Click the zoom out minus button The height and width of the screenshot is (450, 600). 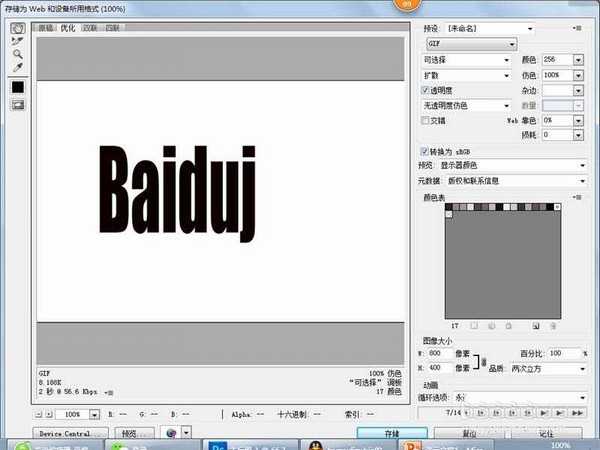38,414
